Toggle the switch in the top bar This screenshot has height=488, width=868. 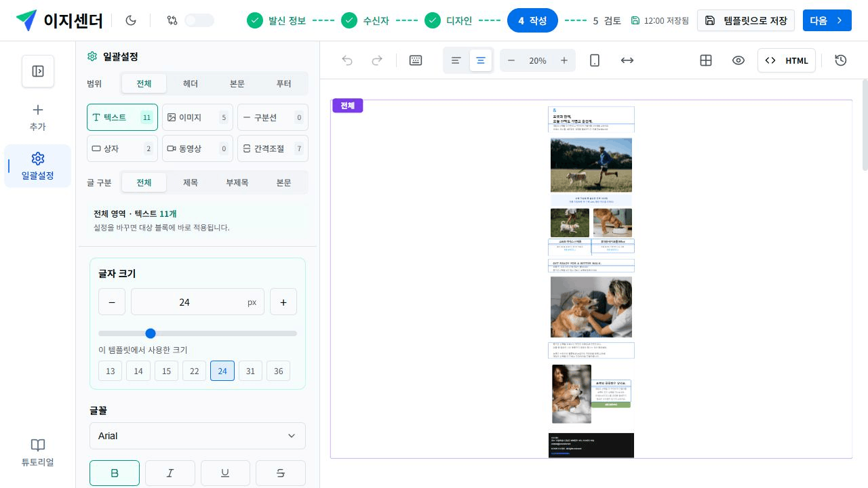coord(199,20)
